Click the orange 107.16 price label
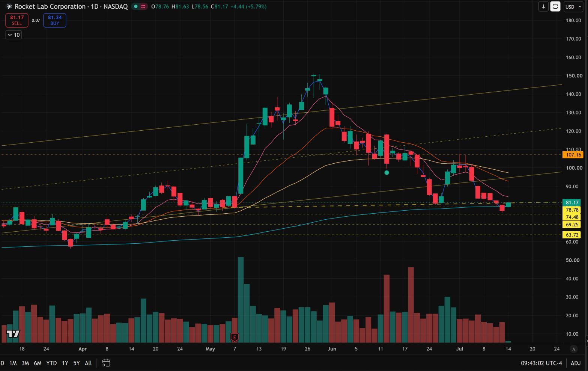 (573, 155)
